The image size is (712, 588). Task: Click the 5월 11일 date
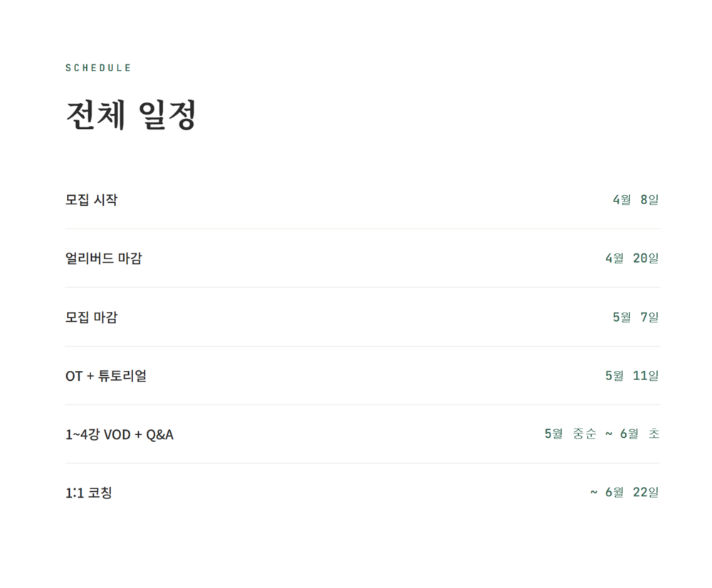pyautogui.click(x=632, y=376)
